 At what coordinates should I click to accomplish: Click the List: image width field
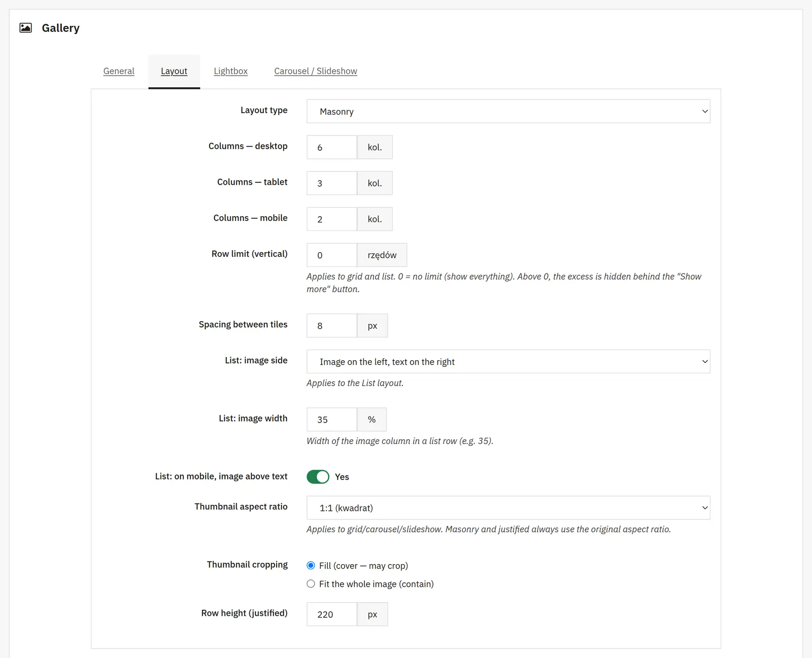332,420
